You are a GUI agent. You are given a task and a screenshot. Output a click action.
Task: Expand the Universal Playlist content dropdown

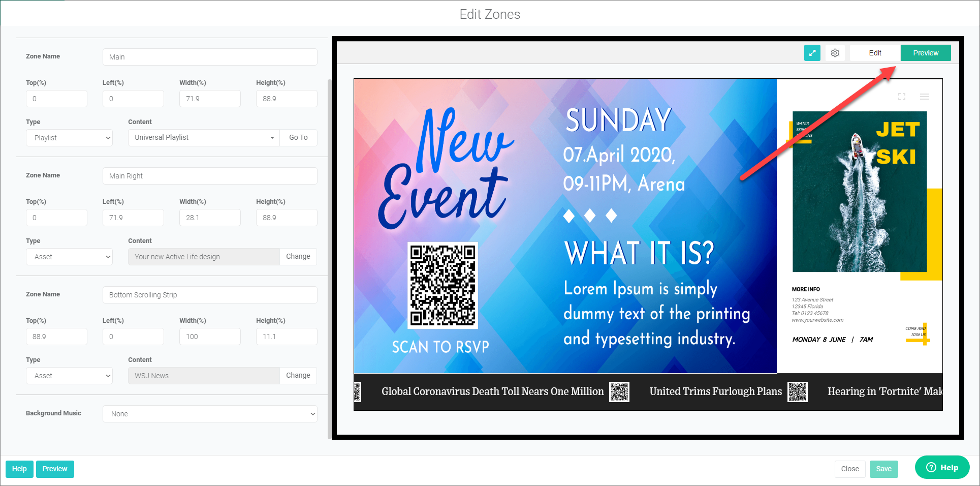[x=204, y=138]
